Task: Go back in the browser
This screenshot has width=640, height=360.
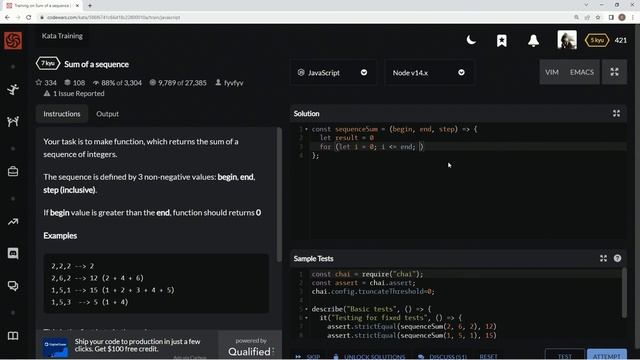Action: [7, 17]
